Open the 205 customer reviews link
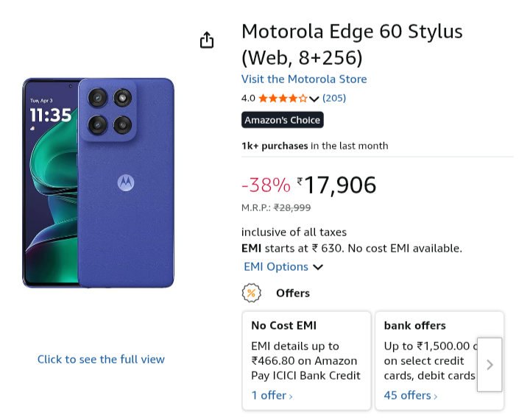Viewport: 530px width, 420px height. [334, 98]
